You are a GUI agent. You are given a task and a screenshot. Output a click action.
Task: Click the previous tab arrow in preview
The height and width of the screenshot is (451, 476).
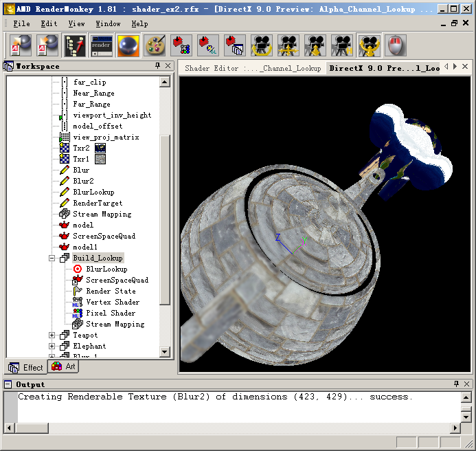[446, 66]
